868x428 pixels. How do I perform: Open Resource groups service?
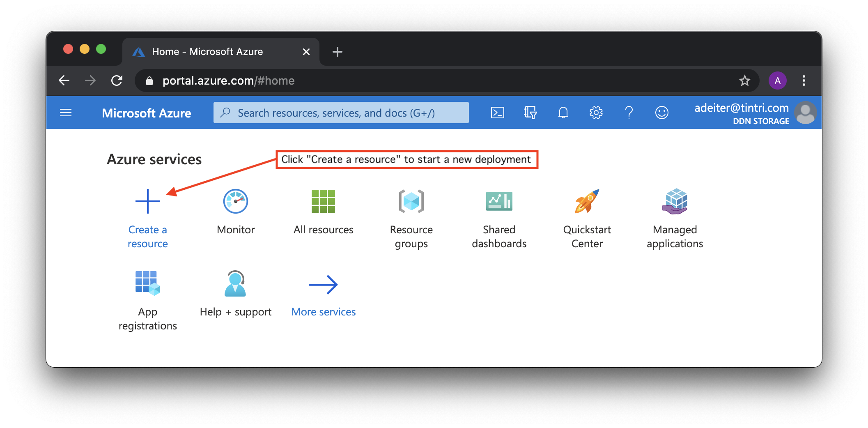click(x=411, y=201)
